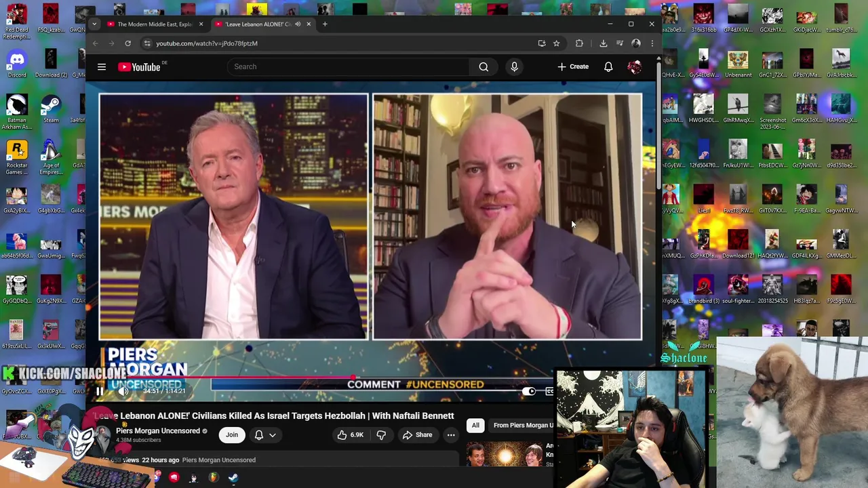Start voice search with microphone icon
Screen dimensions: 868x488
pyautogui.click(x=514, y=66)
